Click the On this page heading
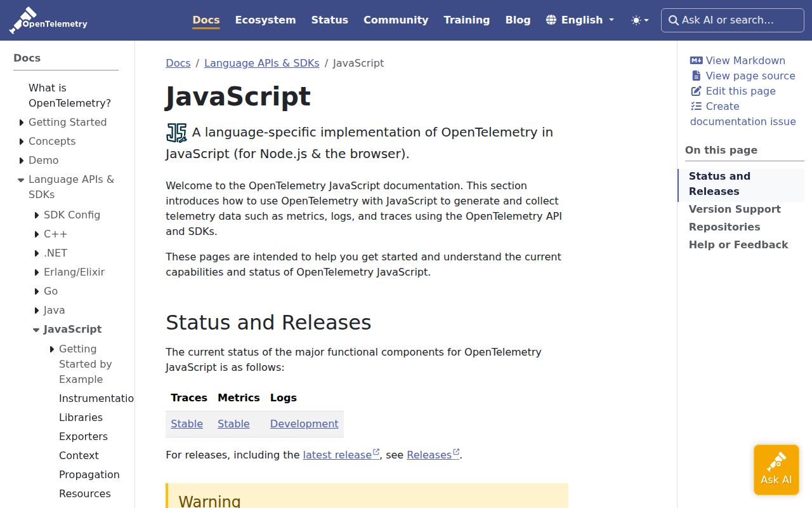812x508 pixels. [721, 150]
